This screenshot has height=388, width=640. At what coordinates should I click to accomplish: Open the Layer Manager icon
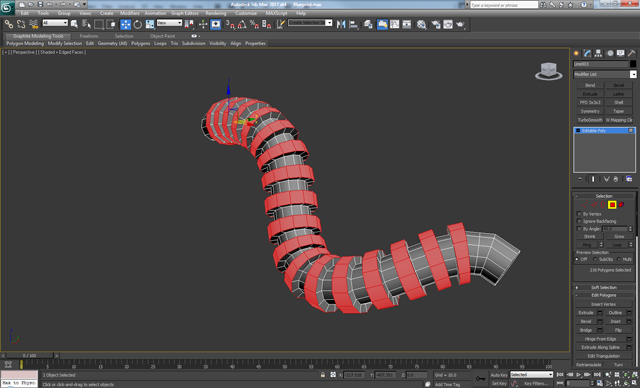coord(368,24)
